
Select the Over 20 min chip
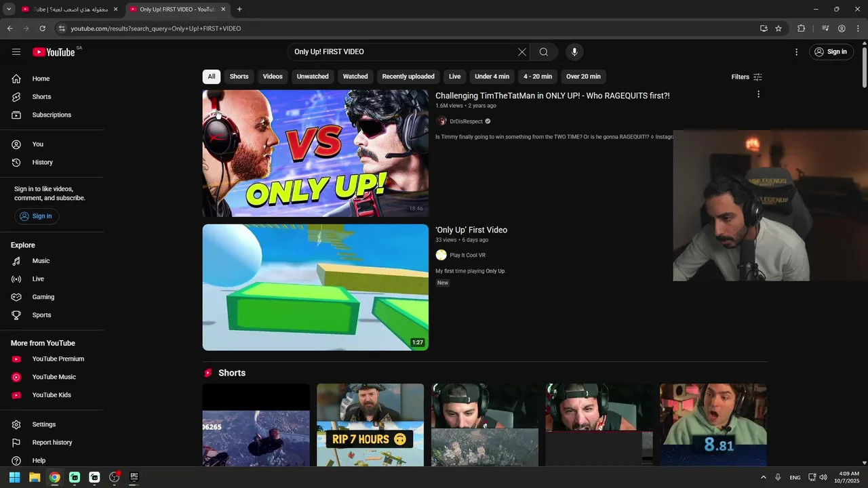pos(583,77)
